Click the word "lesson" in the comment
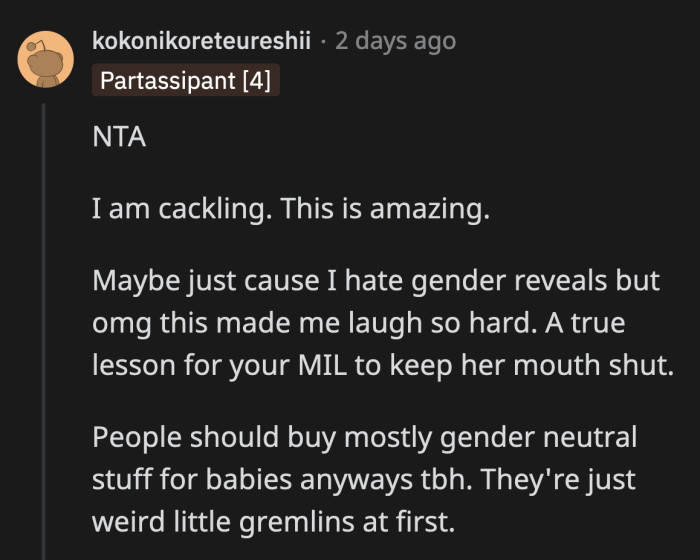The height and width of the screenshot is (560, 700). click(x=135, y=366)
